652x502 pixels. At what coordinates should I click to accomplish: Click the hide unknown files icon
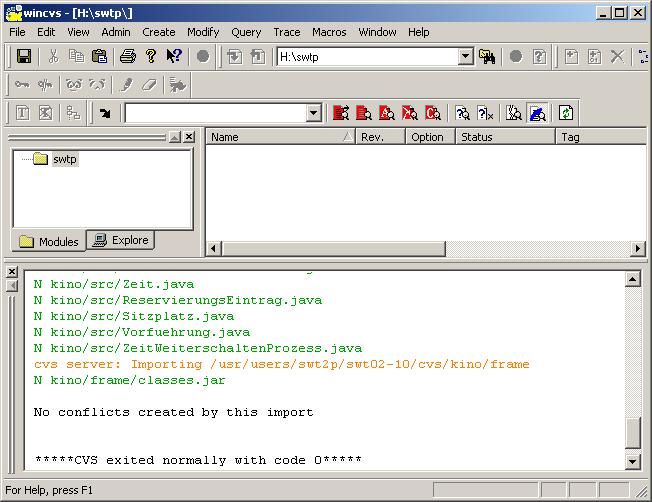pyautogui.click(x=485, y=113)
